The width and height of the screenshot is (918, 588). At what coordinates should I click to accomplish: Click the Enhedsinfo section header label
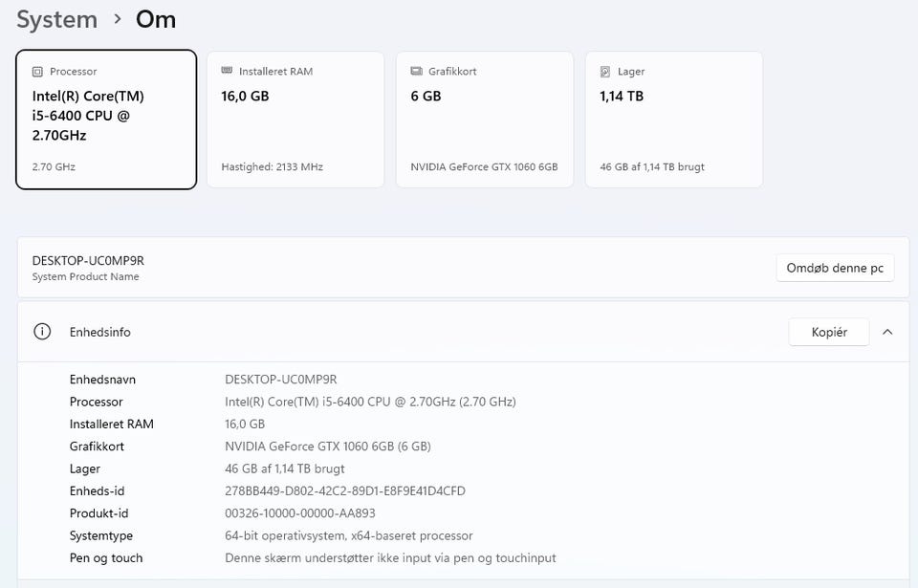(x=100, y=332)
